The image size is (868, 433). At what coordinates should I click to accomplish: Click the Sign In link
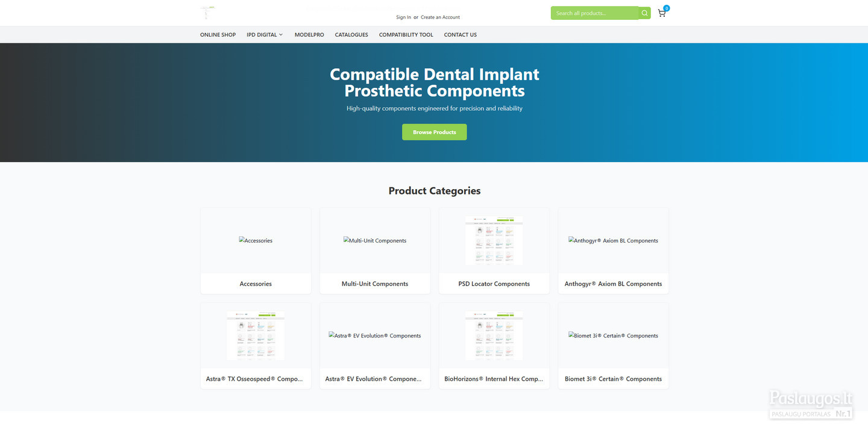(x=403, y=17)
